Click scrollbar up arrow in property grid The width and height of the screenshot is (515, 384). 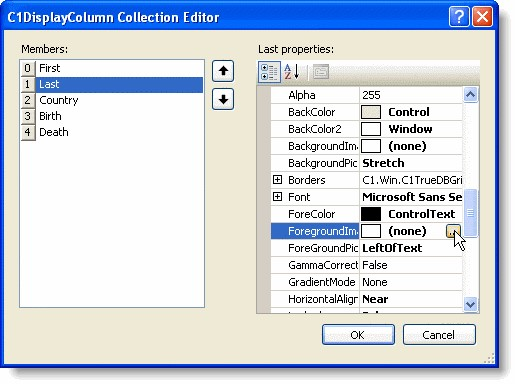(x=470, y=95)
